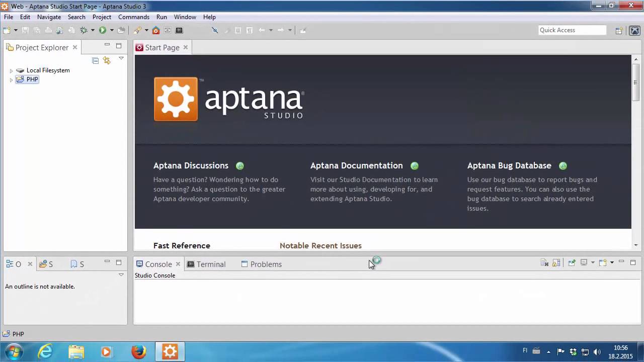Open Internet Explorer from the taskbar

[45, 351]
